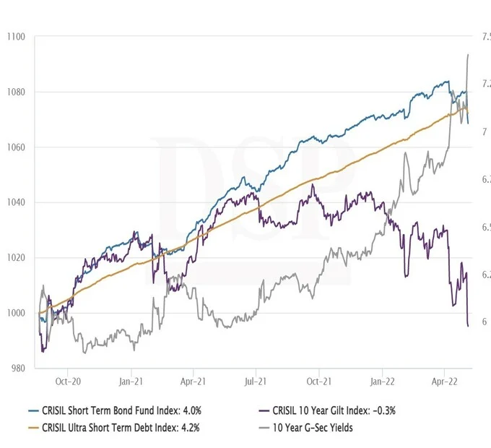Click the CRISIL 10 Year Gilt Index legend label
Viewport: 491px width, 448px height.
334,410
